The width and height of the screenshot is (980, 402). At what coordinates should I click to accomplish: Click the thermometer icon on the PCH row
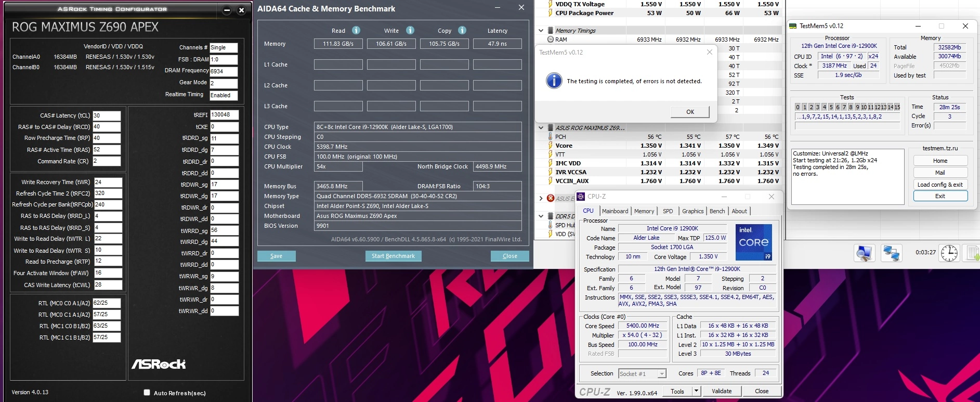tap(551, 137)
